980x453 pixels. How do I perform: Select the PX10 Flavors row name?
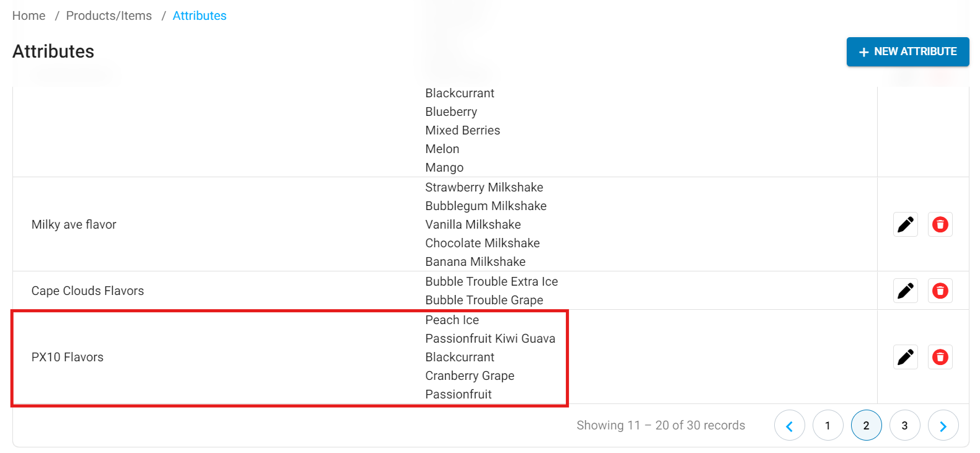pos(68,357)
